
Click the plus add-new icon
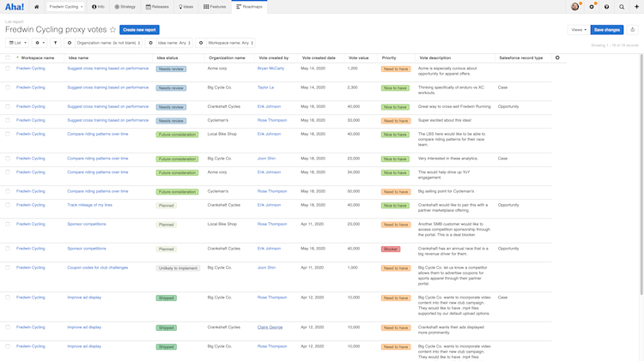(636, 7)
